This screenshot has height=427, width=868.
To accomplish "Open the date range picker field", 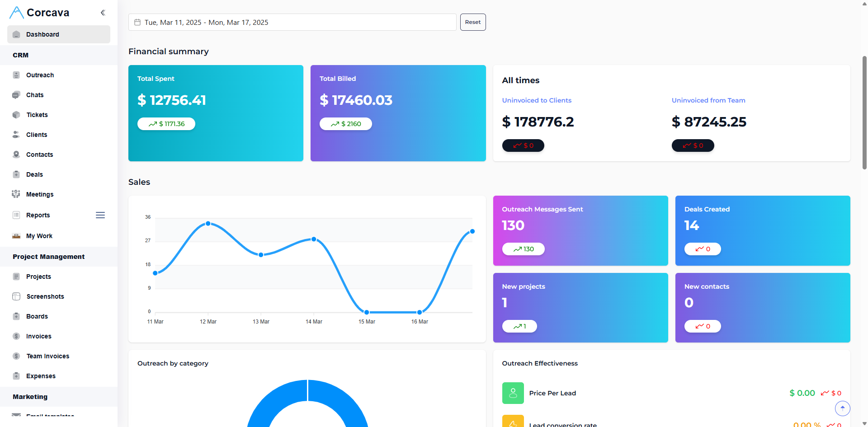I will pos(292,22).
